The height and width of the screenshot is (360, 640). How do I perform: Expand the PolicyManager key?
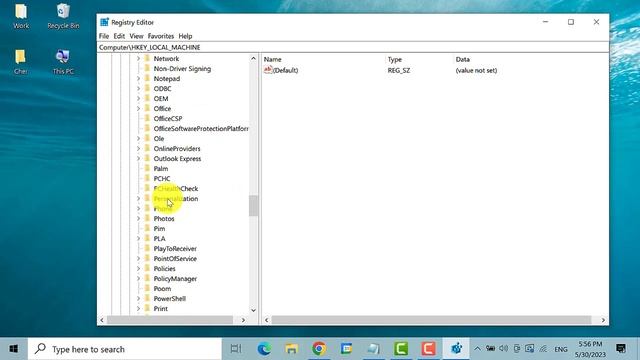[x=138, y=279]
